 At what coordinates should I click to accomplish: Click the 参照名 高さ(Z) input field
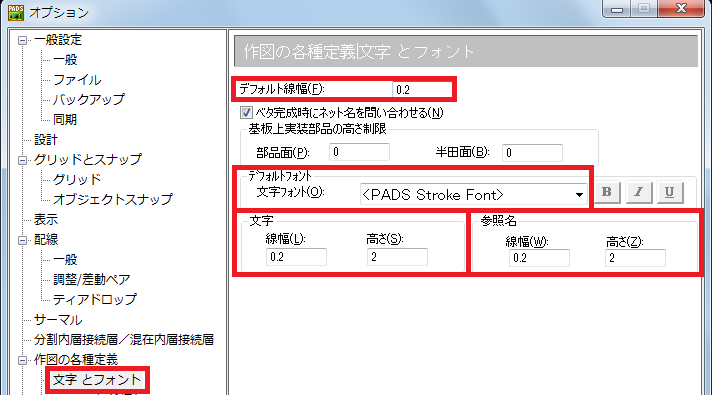pos(635,258)
